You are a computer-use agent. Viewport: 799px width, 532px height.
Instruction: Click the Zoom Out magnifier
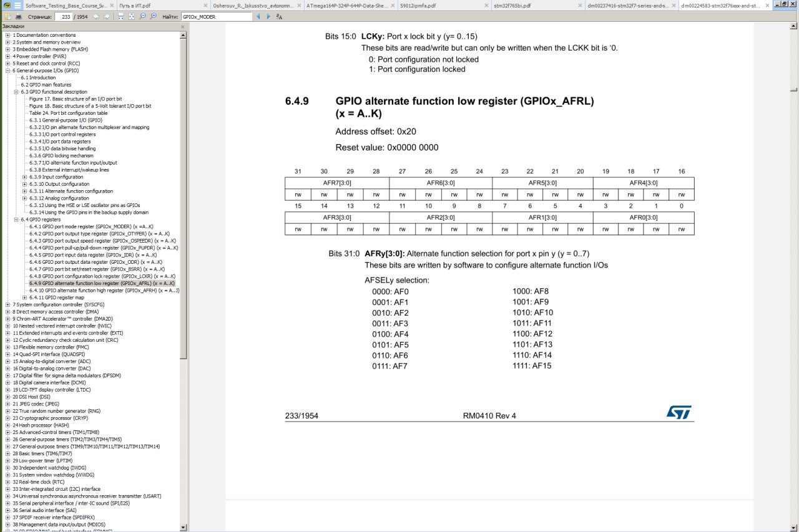pyautogui.click(x=142, y=16)
